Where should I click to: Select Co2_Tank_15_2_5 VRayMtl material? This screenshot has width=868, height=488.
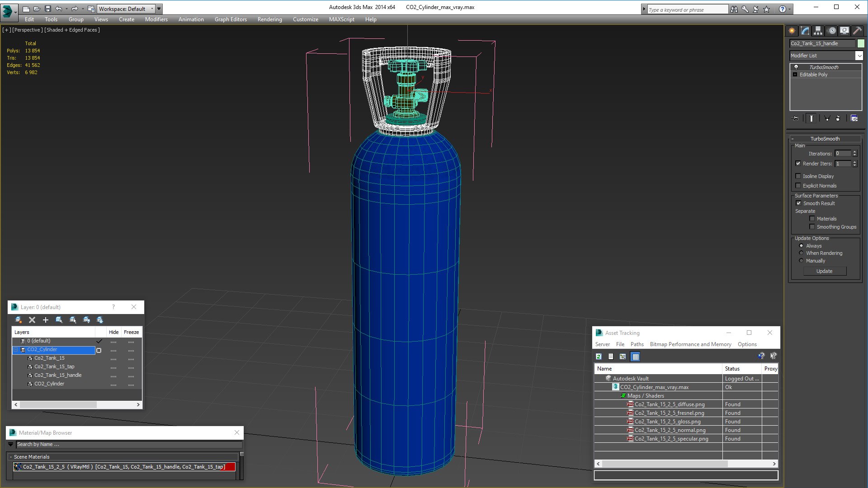tap(124, 467)
